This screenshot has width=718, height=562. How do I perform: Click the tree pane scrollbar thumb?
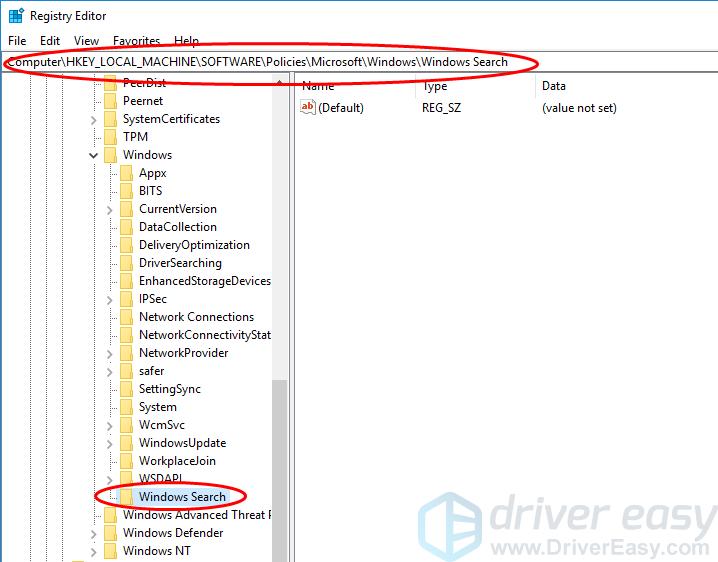[x=279, y=470]
